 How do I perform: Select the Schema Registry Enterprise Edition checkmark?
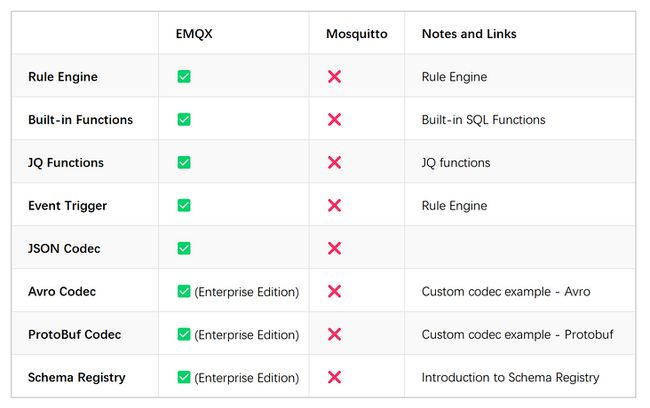(184, 377)
